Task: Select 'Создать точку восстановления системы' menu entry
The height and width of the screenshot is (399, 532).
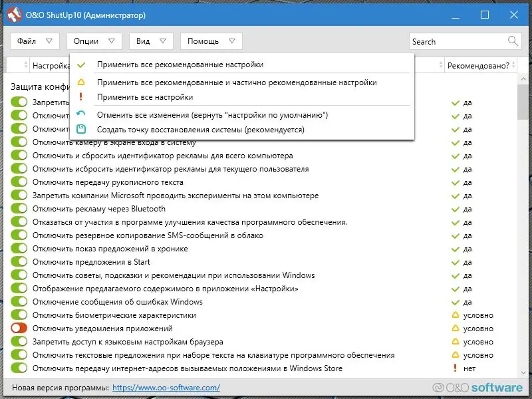Action: point(199,128)
